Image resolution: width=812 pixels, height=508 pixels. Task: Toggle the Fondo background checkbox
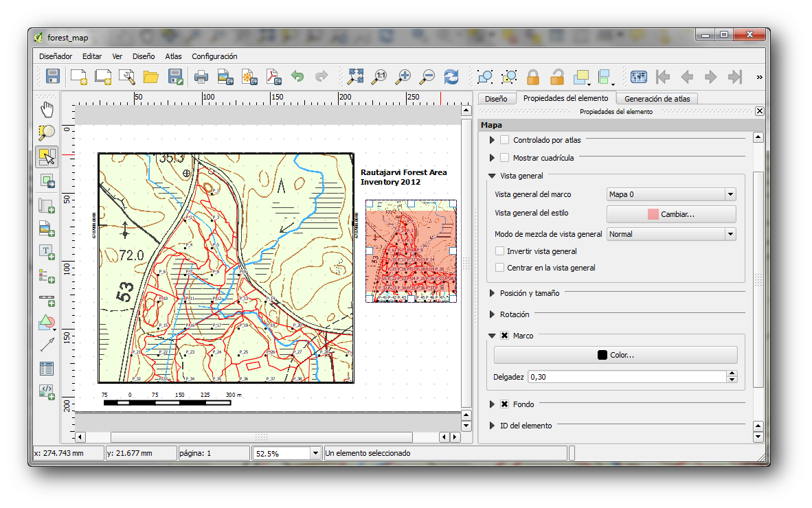point(504,404)
